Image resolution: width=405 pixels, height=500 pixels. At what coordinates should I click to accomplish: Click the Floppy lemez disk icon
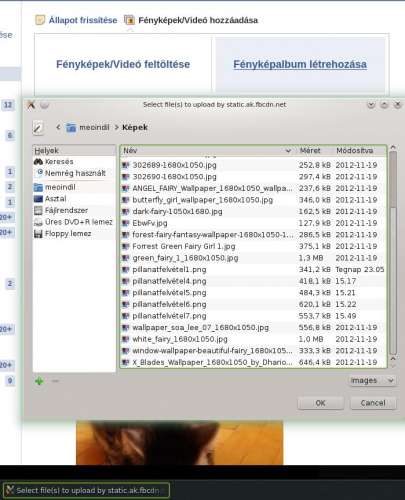(x=38, y=234)
